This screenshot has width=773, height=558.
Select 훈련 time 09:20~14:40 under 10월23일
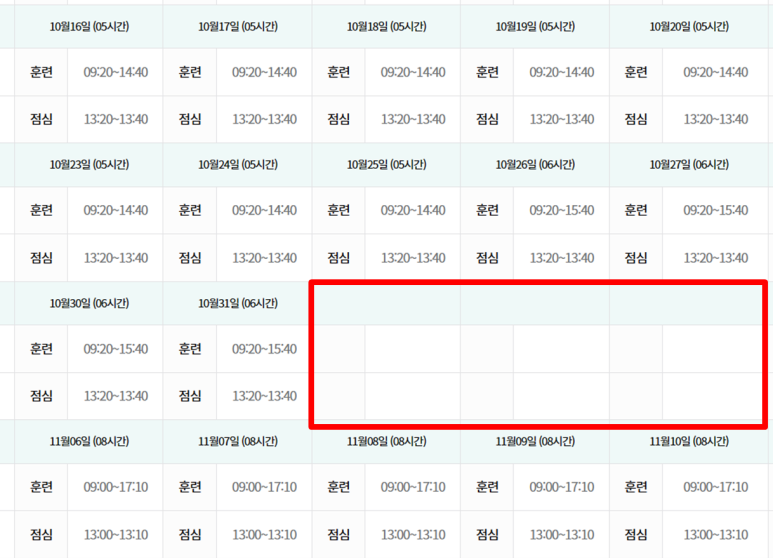[116, 210]
